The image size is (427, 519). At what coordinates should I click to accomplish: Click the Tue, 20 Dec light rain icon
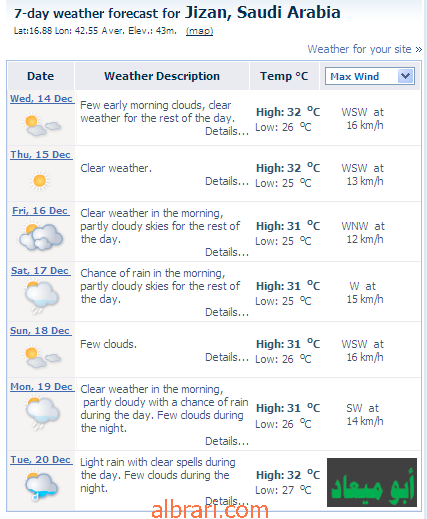coord(41,486)
